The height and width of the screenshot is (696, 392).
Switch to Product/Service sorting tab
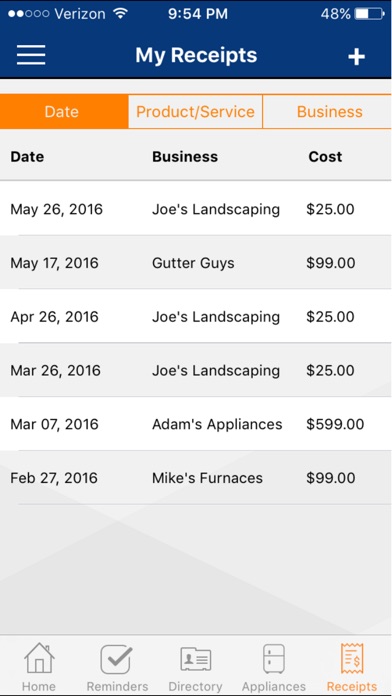pyautogui.click(x=195, y=111)
